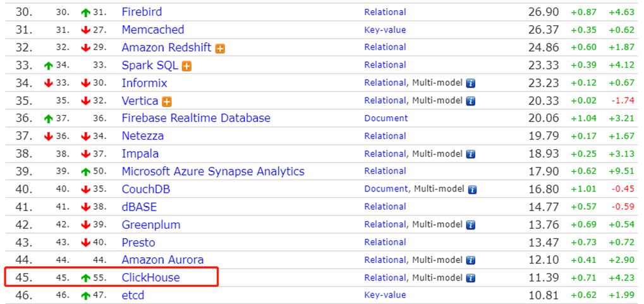Click the Key-value model link in Memcached row
Viewport: 644px width, 304px height.
tap(385, 30)
